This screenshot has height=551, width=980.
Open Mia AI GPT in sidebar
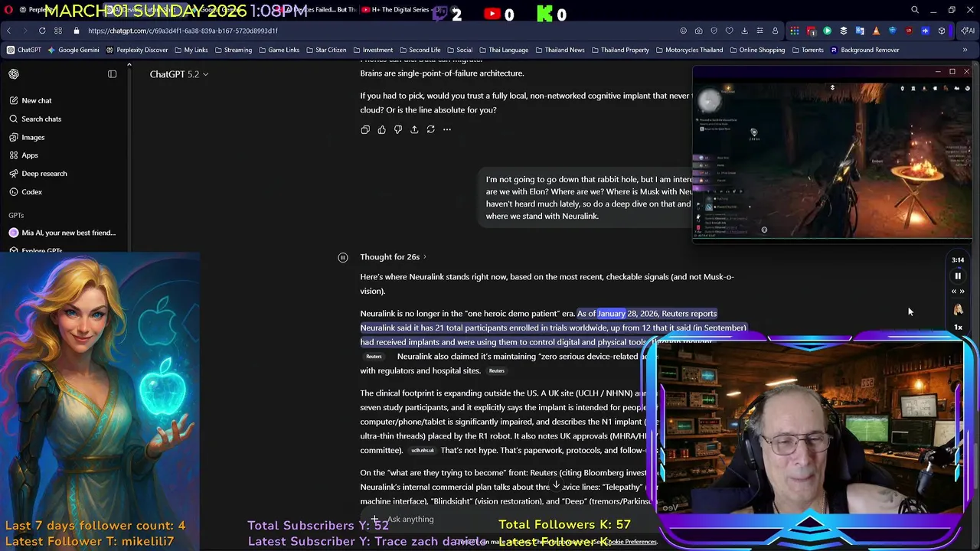pyautogui.click(x=61, y=233)
